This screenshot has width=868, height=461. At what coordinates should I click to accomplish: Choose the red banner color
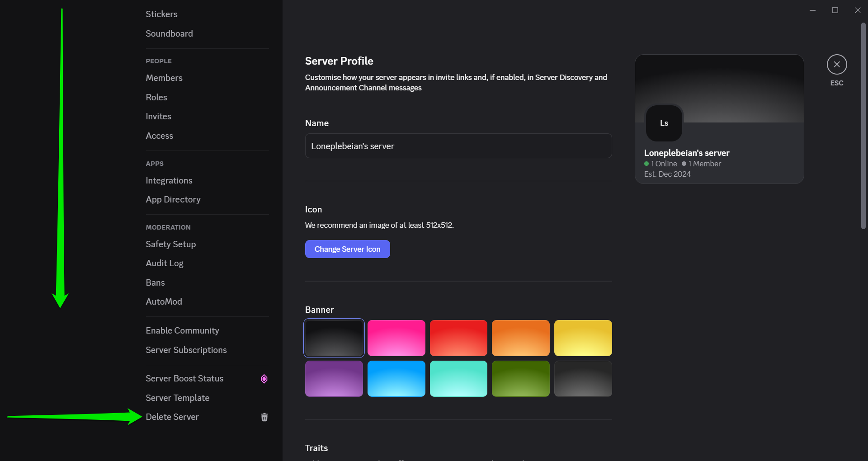pyautogui.click(x=458, y=338)
